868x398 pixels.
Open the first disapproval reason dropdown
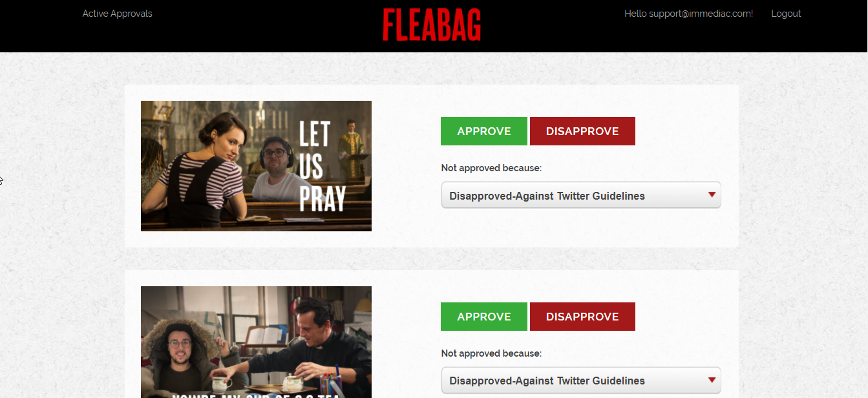581,195
